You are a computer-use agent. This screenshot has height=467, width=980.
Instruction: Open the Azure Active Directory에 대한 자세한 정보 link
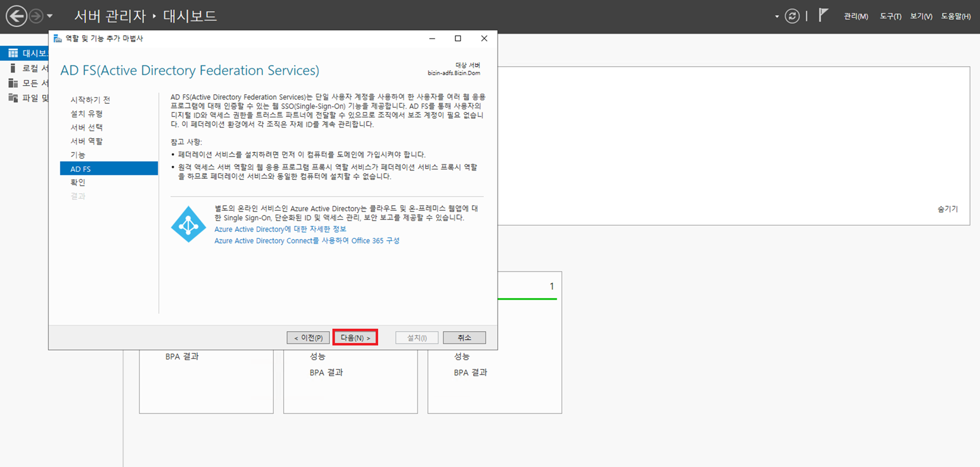pyautogui.click(x=280, y=229)
